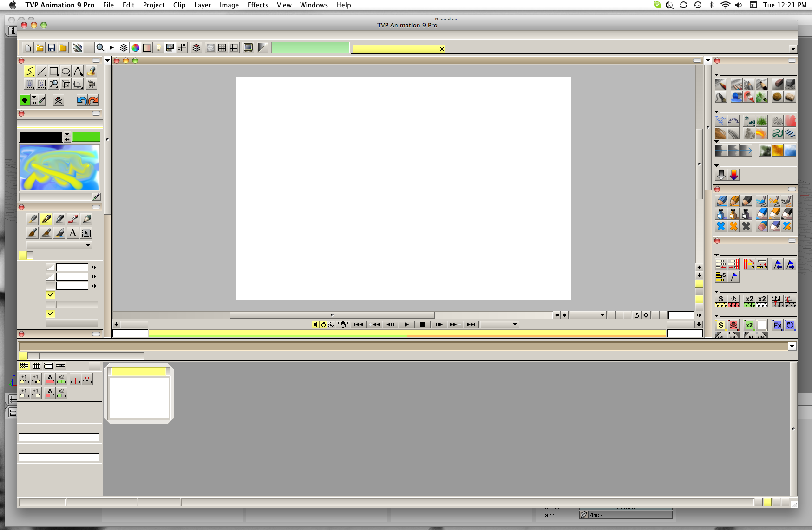This screenshot has width=812, height=530.
Task: Select the cut brush B tool
Action: point(29,84)
